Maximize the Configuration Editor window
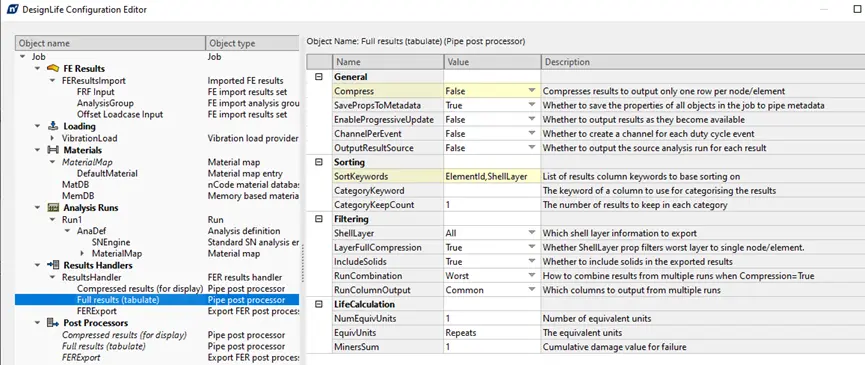 coord(856,9)
